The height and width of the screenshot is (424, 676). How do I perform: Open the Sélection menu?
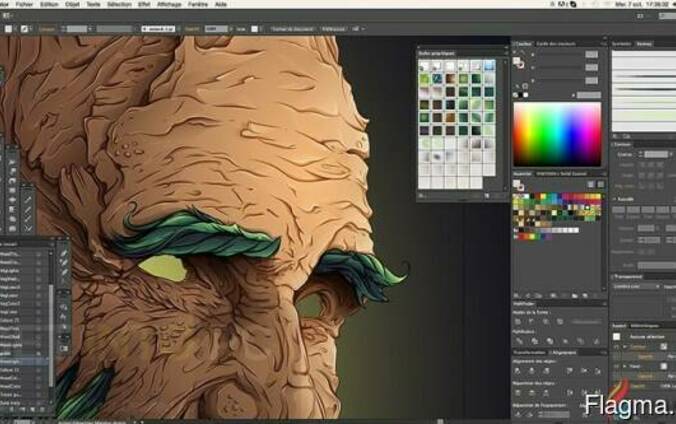(x=119, y=4)
